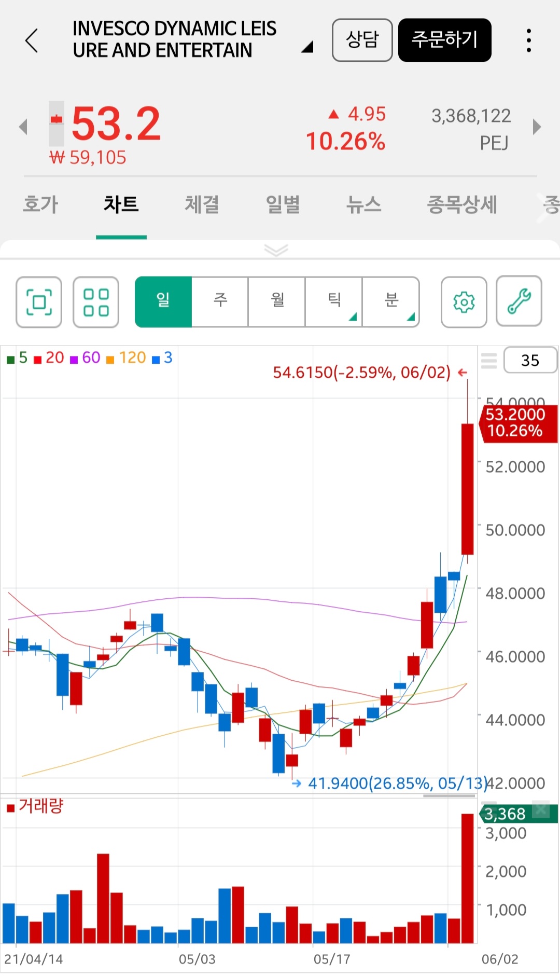Screen dimensions: 560x976
Task: Select the 일 daily period
Action: (163, 301)
